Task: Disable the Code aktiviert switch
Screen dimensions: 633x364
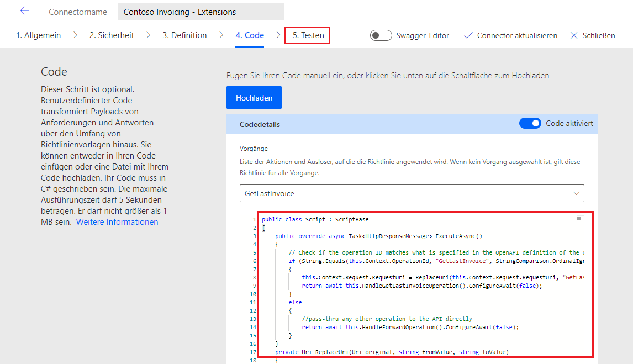Action: (530, 123)
